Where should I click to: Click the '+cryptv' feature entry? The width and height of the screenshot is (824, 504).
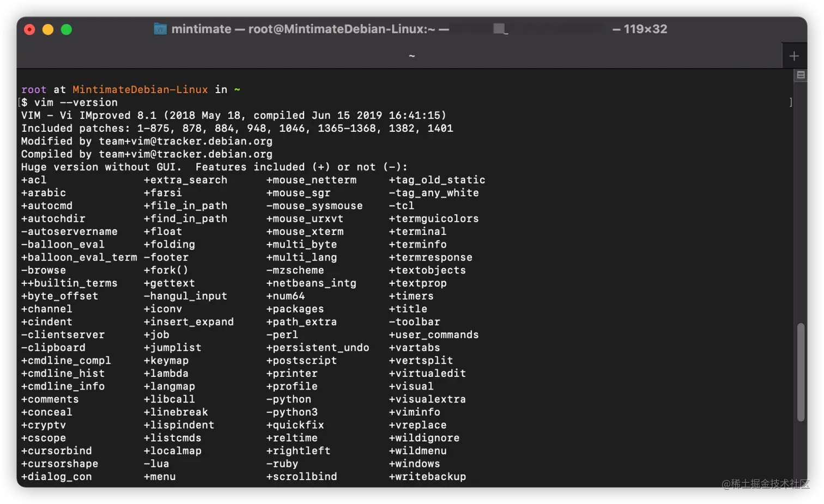point(44,425)
